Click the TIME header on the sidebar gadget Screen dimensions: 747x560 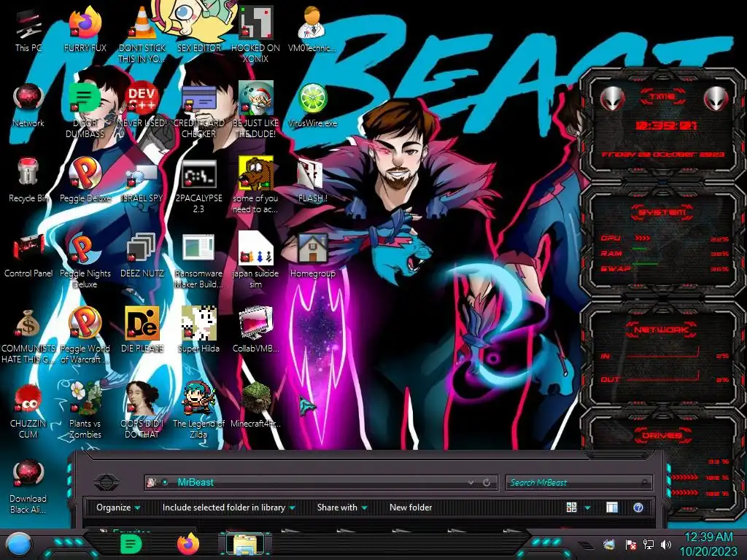(662, 97)
